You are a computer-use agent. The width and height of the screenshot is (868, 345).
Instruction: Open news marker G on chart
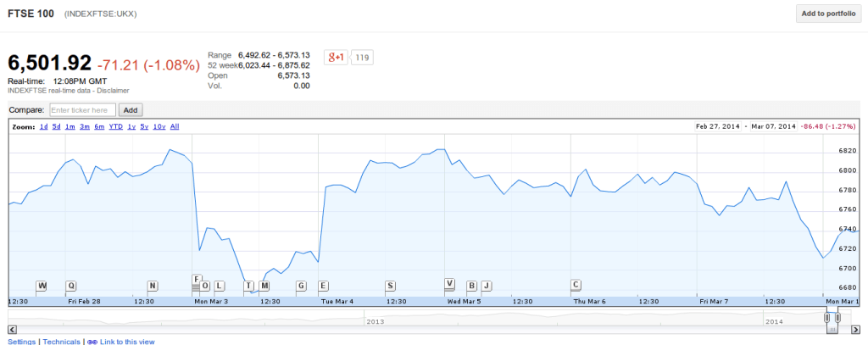[301, 286]
